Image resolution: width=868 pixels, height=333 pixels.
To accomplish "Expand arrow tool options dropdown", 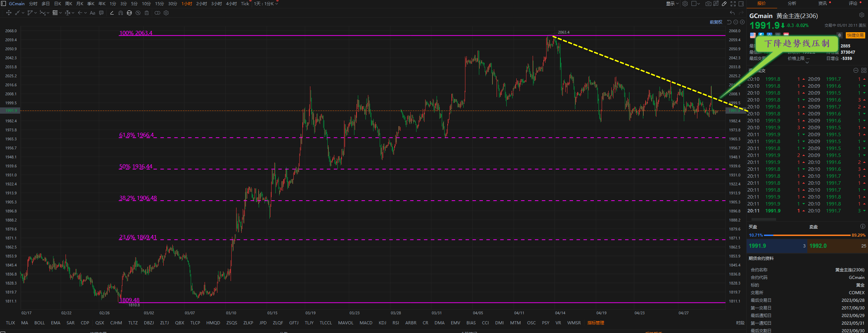I will click(85, 13).
